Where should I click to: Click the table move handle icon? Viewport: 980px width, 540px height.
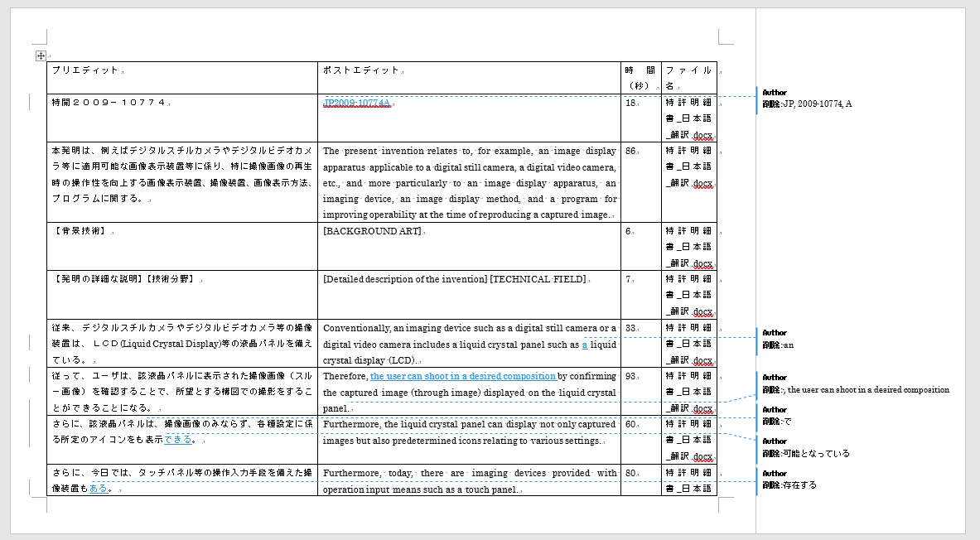tap(40, 55)
